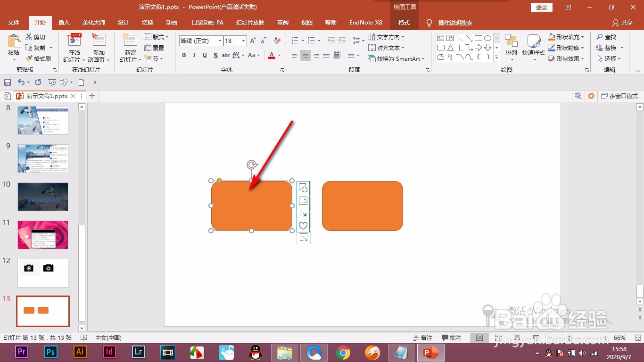Click the right orange rounded rectangle

click(x=363, y=206)
